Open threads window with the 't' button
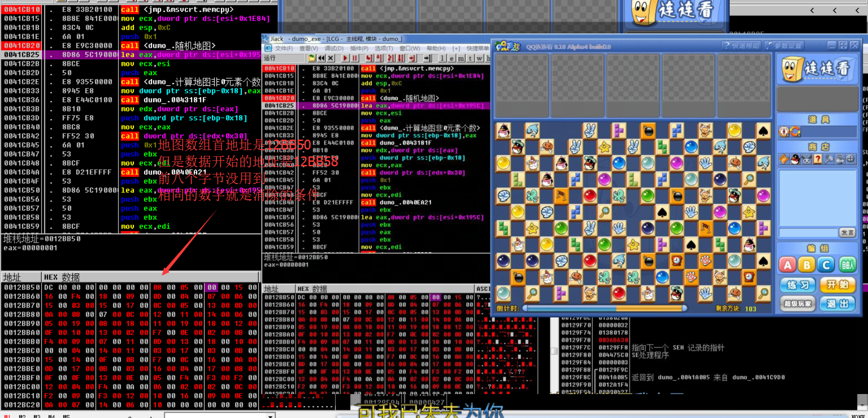The height and width of the screenshot is (418, 868). coord(470,58)
